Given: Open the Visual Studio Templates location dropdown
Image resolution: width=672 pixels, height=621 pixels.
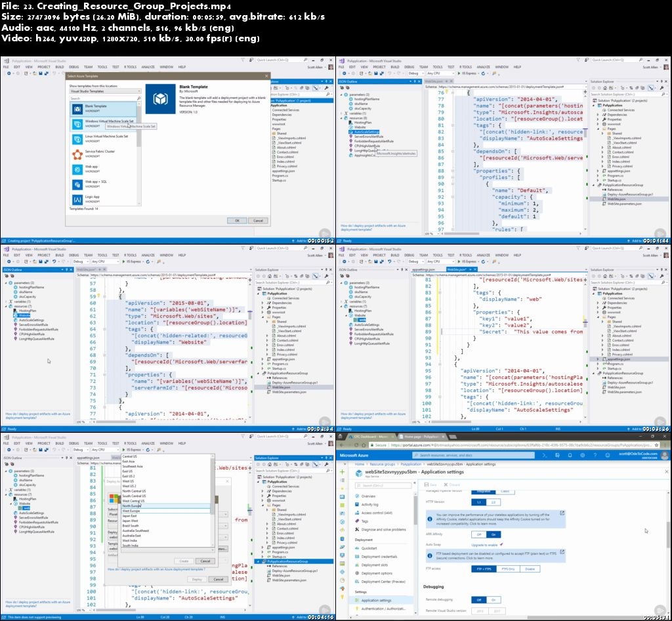Looking at the screenshot, I should pos(105,91).
